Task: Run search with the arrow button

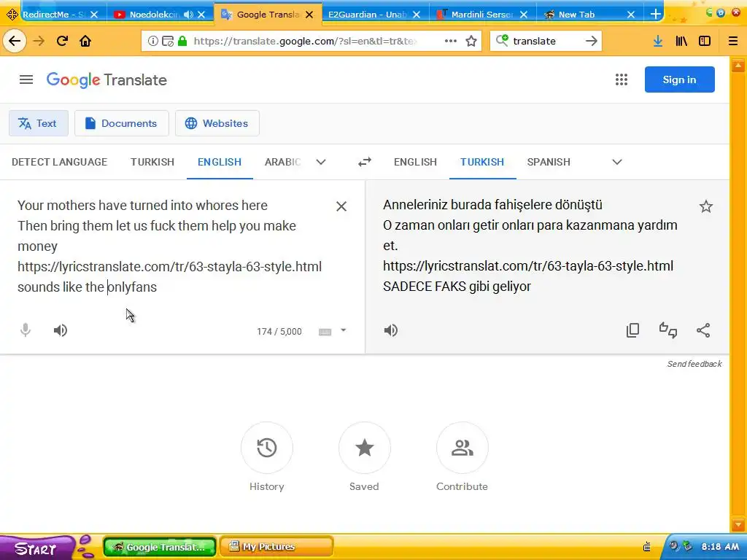Action: pos(591,41)
